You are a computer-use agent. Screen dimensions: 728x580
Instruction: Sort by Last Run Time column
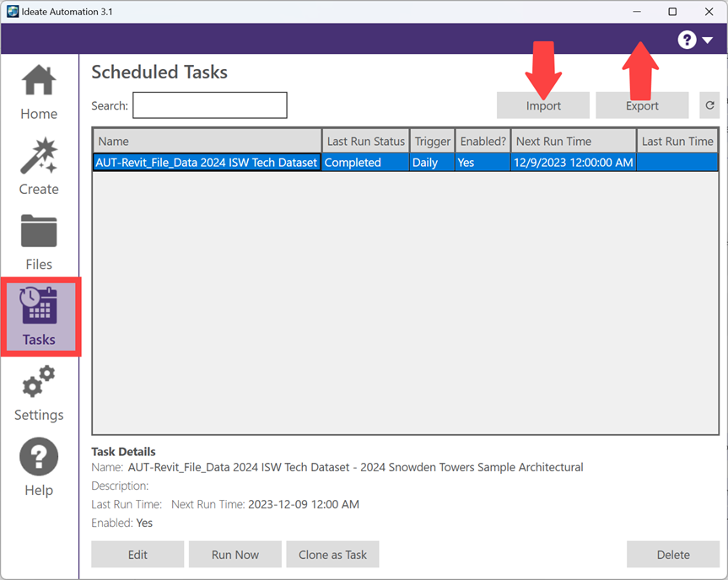tap(677, 141)
